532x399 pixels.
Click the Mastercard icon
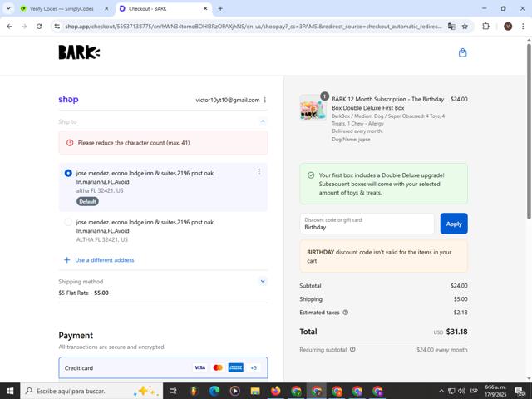click(218, 367)
